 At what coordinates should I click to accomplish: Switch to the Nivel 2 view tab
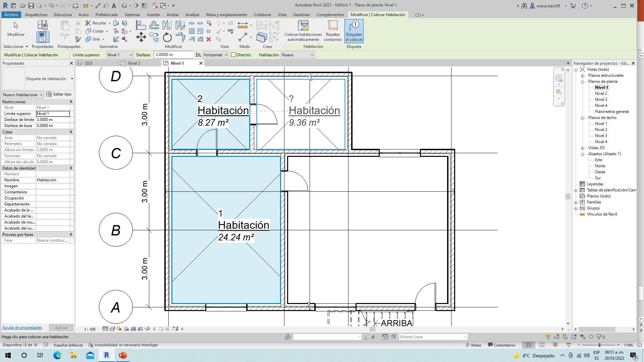133,63
